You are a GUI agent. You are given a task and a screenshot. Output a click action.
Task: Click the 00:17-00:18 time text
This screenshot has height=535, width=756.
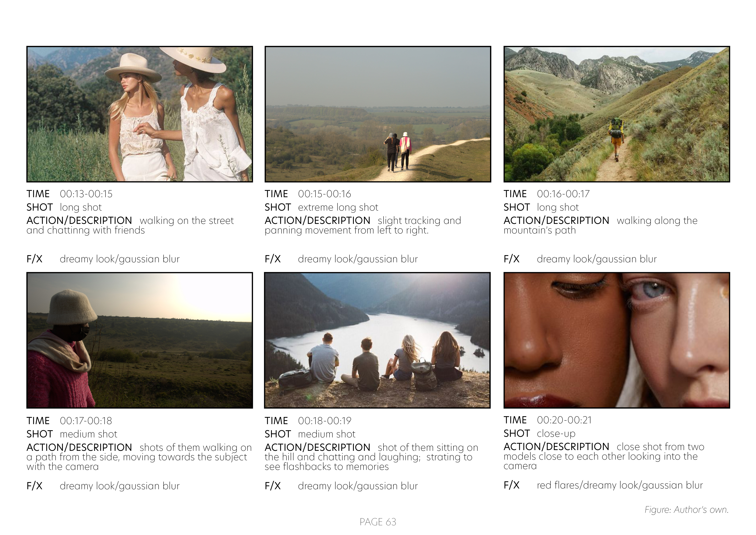click(86, 421)
